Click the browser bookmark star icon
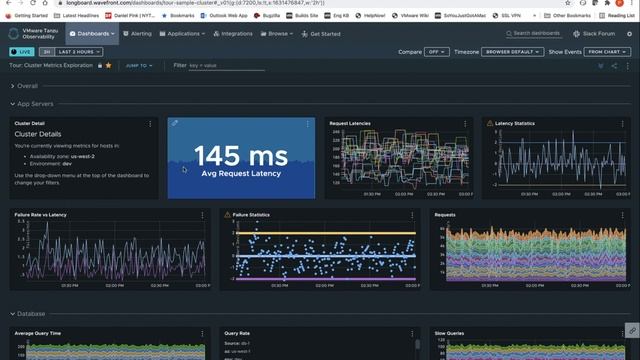This screenshot has width=640, height=360. (x=568, y=3)
